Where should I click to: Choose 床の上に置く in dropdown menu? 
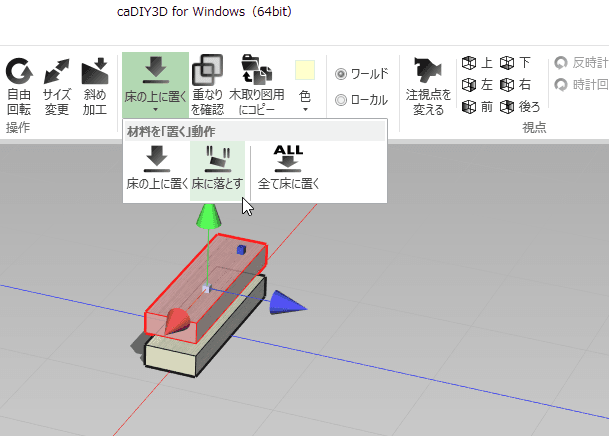157,168
